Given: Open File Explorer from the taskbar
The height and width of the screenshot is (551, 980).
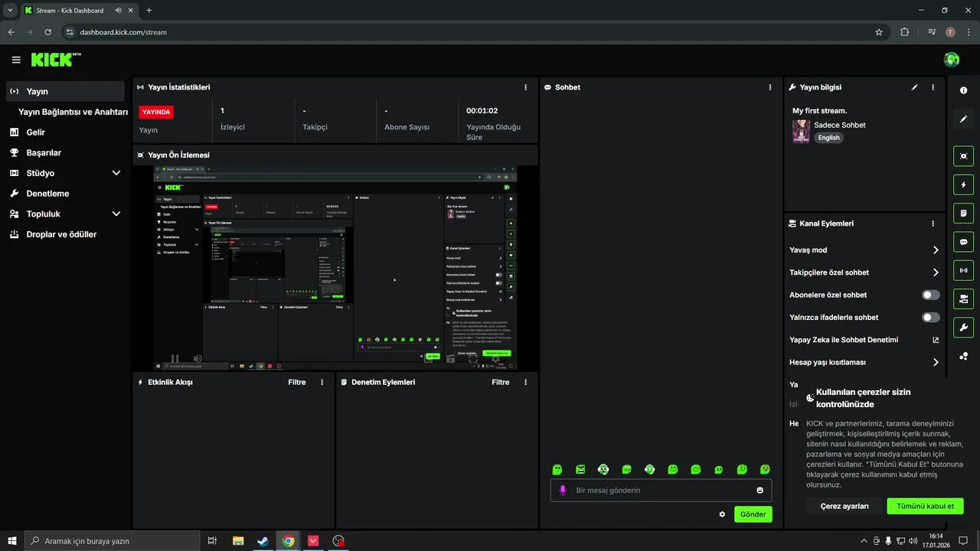Looking at the screenshot, I should [x=238, y=541].
